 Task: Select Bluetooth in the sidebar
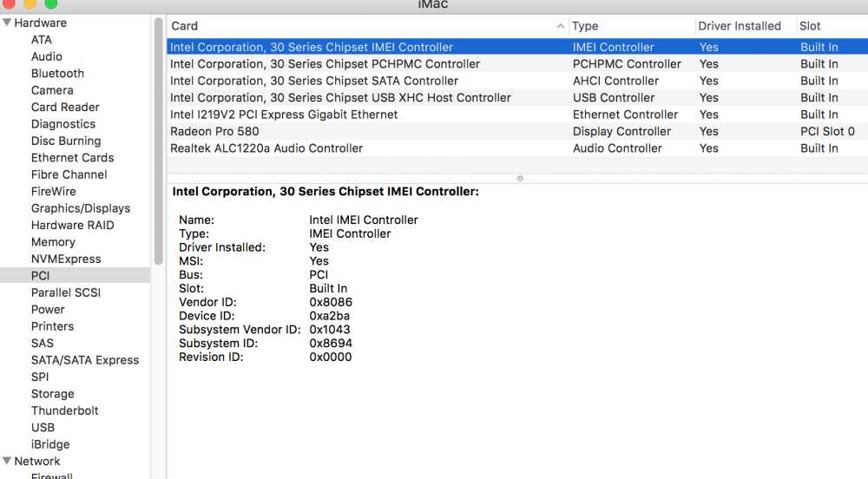point(57,74)
